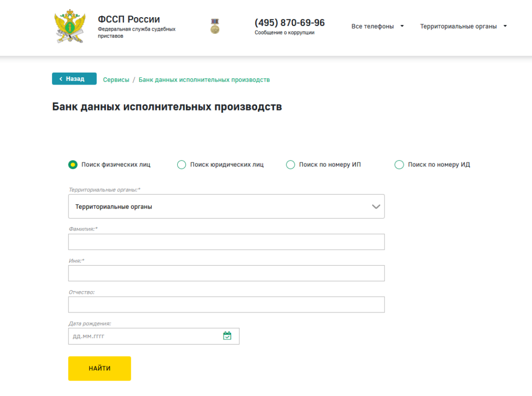Click the 'Назад' back button
Viewport: 532px width, 396px height.
[x=74, y=79]
